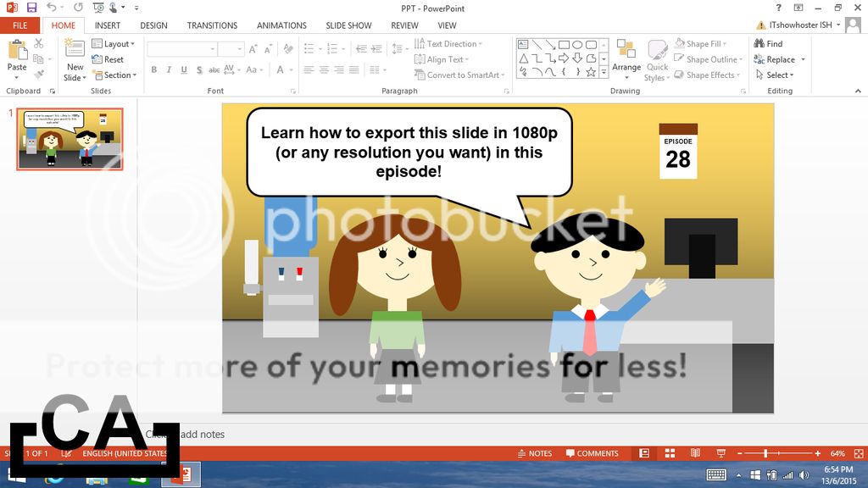868x488 pixels.
Task: Select slide 1 thumbnail in the panel
Action: point(70,139)
